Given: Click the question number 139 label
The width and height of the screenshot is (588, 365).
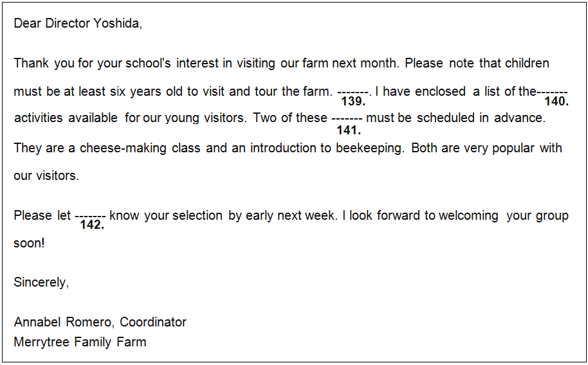Looking at the screenshot, I should (x=353, y=102).
